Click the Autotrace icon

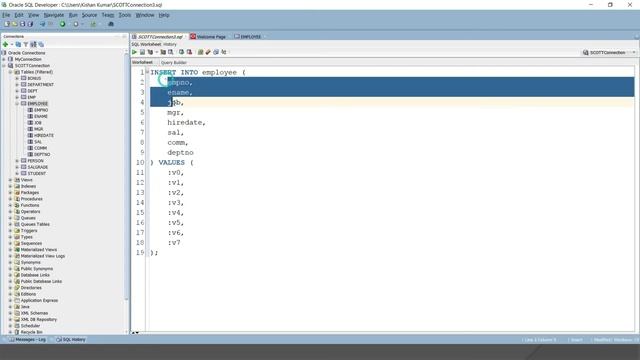(x=163, y=52)
